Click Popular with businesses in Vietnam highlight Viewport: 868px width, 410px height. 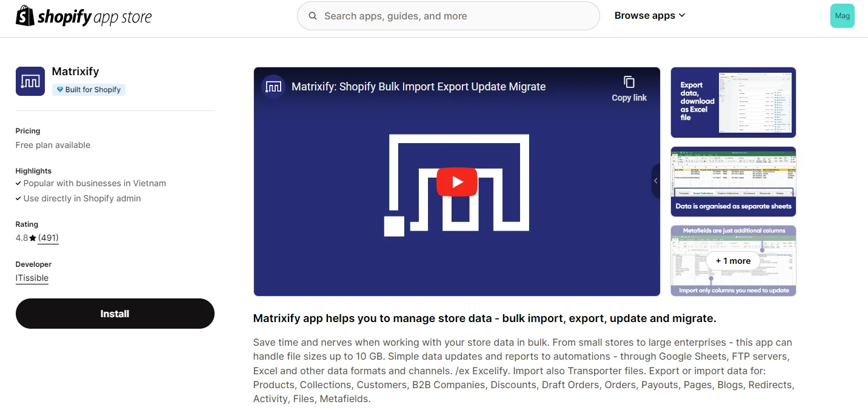(x=95, y=183)
